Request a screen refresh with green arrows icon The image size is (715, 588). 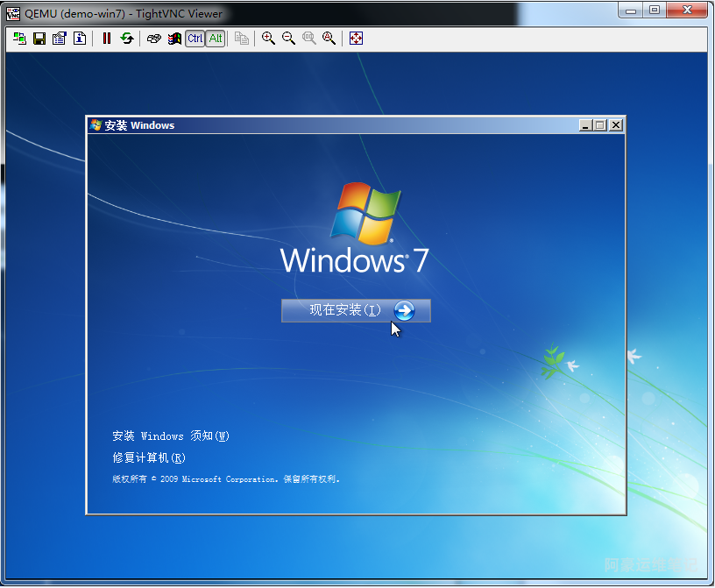point(127,39)
